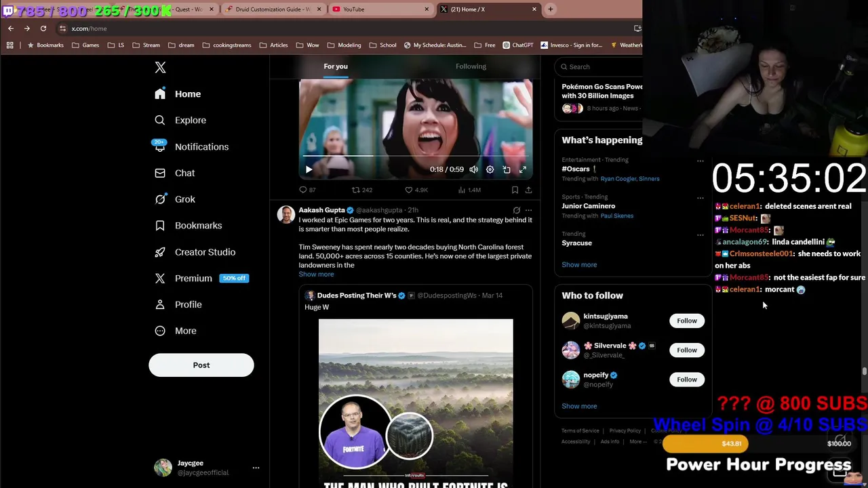
Task: Open more options for Junior Caminero trend
Action: (701, 198)
